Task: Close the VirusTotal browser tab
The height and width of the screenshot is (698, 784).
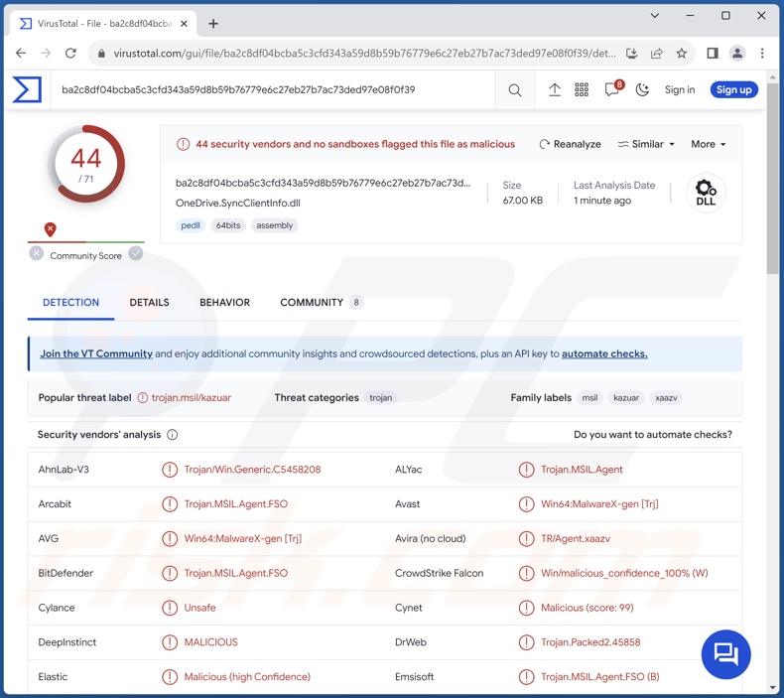Action: tap(184, 24)
